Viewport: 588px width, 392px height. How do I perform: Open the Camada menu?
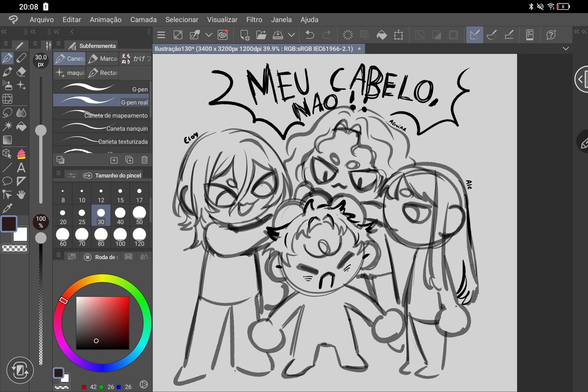[x=144, y=20]
